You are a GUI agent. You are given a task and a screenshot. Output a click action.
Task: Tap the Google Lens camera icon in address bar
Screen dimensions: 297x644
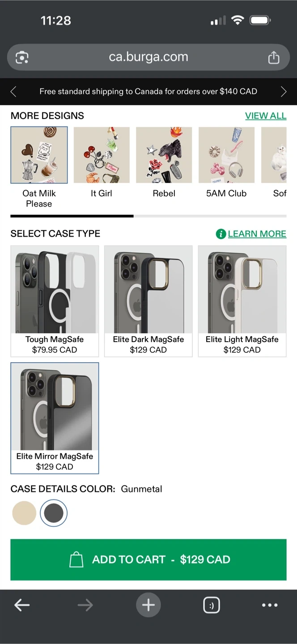[x=22, y=57]
